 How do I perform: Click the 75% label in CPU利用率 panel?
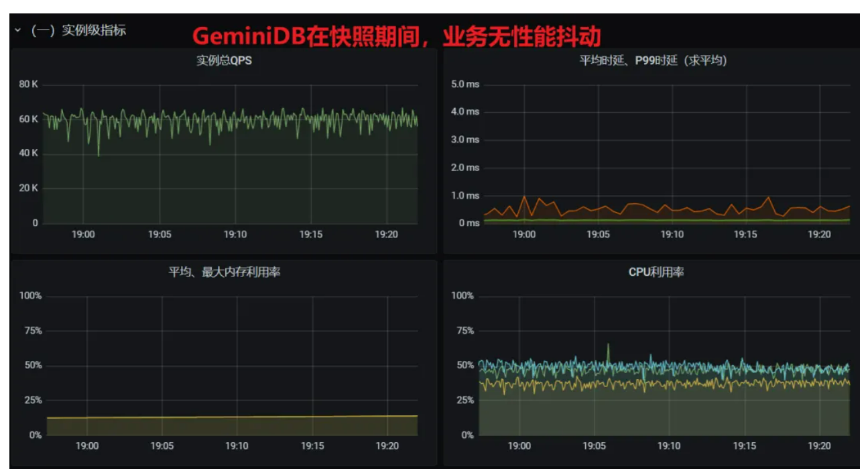pos(464,331)
